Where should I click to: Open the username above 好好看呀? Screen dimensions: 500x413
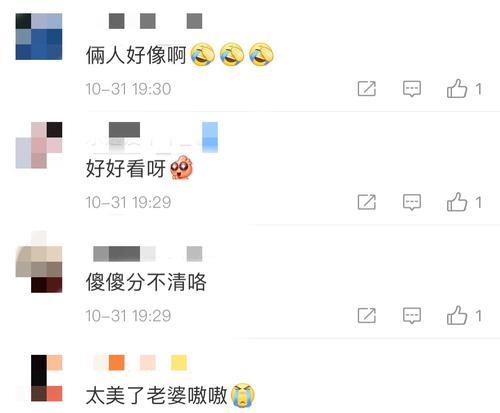pyautogui.click(x=152, y=137)
